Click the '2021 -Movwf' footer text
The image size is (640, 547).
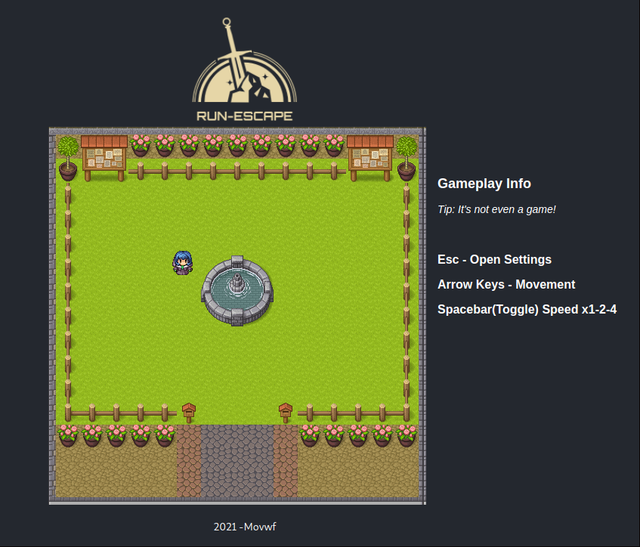[x=245, y=527]
